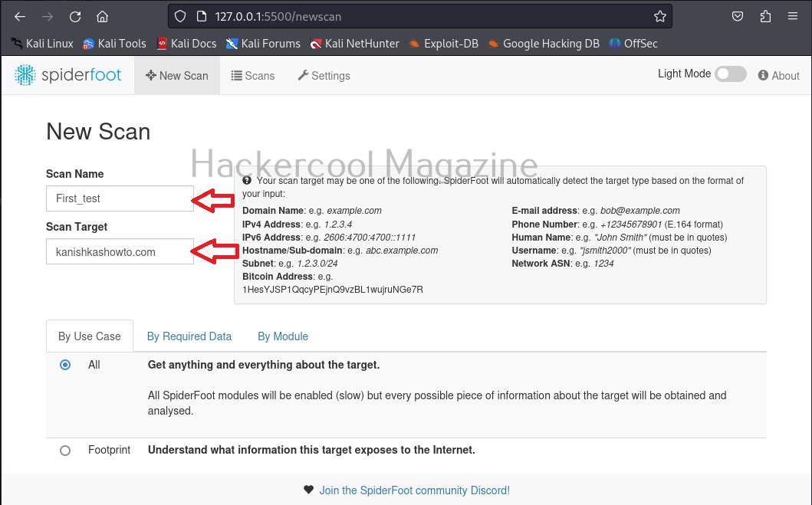Open the Kali Forums bookmark
Viewport: 812px width, 505px height.
[x=263, y=44]
